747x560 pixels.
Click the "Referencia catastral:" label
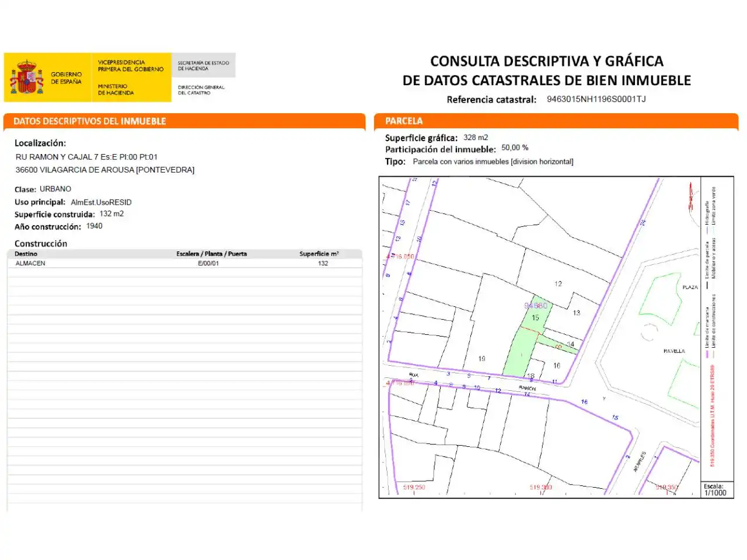tap(491, 100)
